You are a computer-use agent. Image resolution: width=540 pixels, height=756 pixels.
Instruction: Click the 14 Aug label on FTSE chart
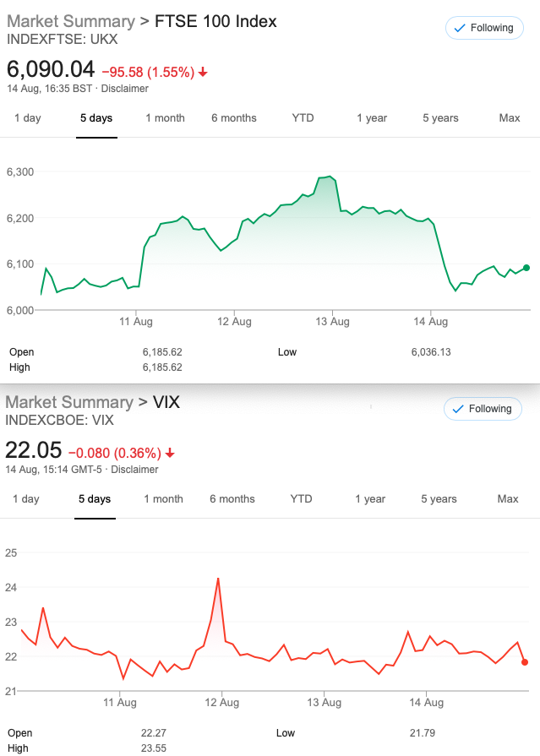coord(430,322)
